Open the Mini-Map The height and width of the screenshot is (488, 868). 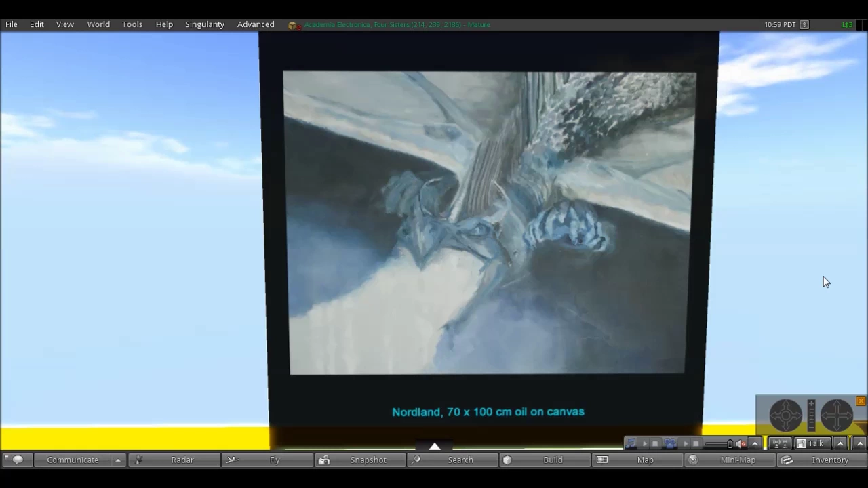[730, 460]
